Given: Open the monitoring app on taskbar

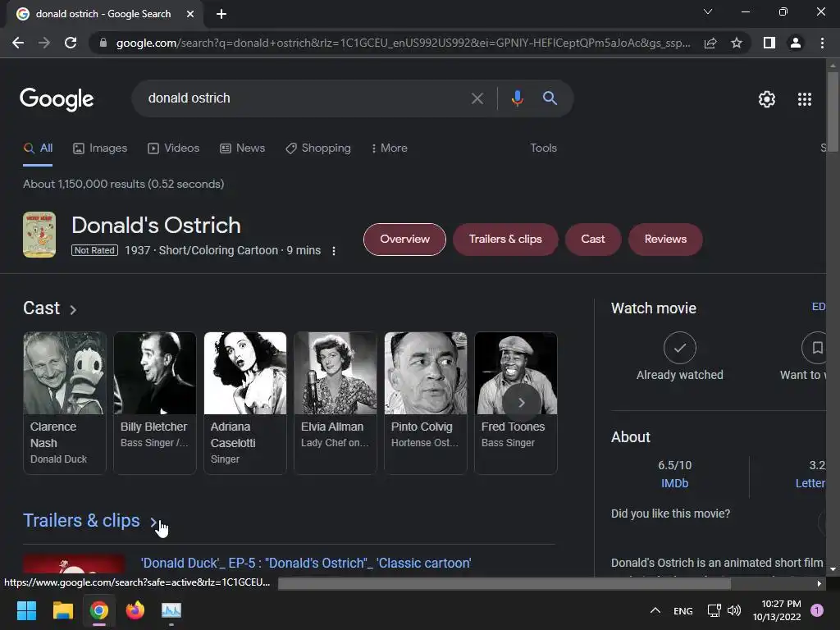Looking at the screenshot, I should pyautogui.click(x=171, y=610).
